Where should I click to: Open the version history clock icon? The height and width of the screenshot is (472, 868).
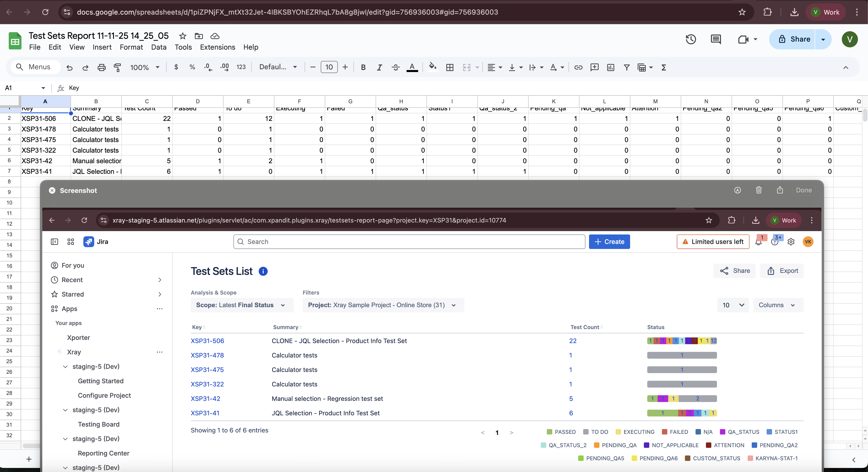pos(691,39)
